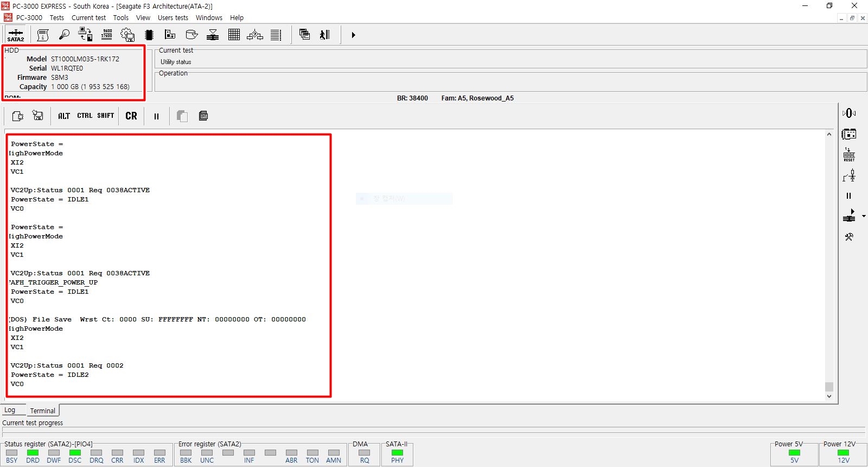The width and height of the screenshot is (868, 467).
Task: Toggle the pause button in right sidebar
Action: (849, 195)
